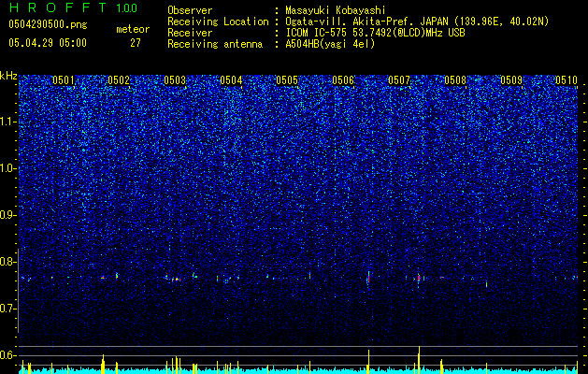588x374 pixels.
Task: Click the 0510 time marker
Action: click(566, 79)
